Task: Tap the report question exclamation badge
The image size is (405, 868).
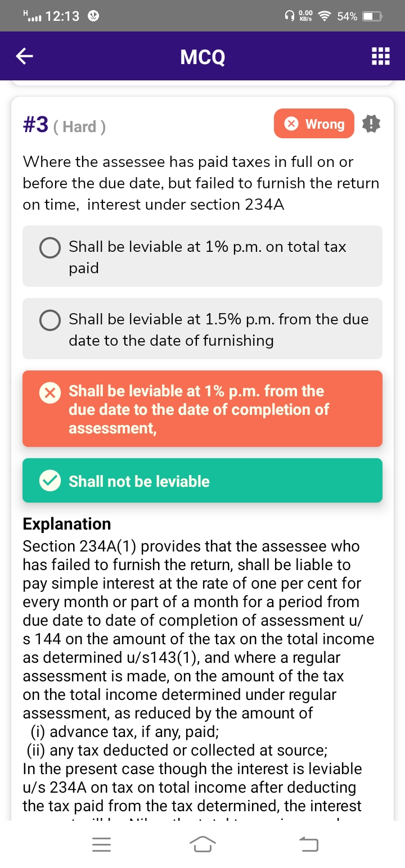Action: point(371,124)
